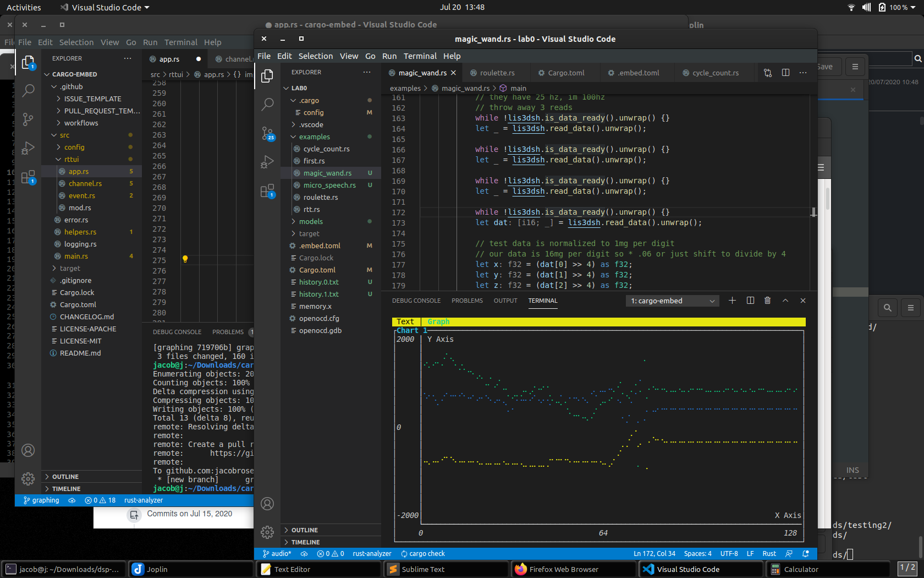Open the "1: cargo-embed" terminal dropdown

click(672, 301)
